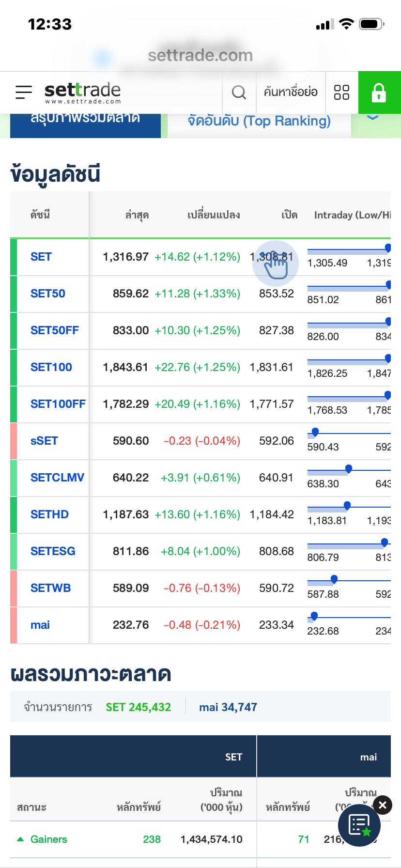The width and height of the screenshot is (401, 868).
Task: Open the SET50 index link
Action: (48, 294)
